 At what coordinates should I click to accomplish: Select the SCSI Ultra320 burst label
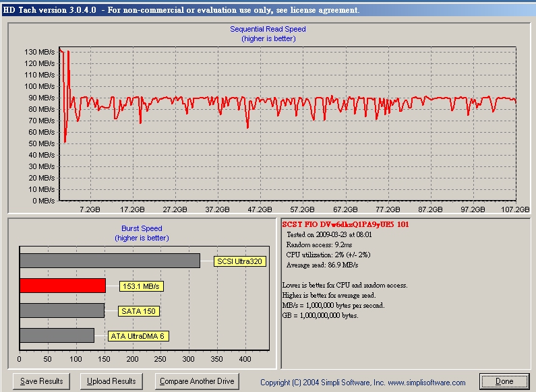click(239, 261)
